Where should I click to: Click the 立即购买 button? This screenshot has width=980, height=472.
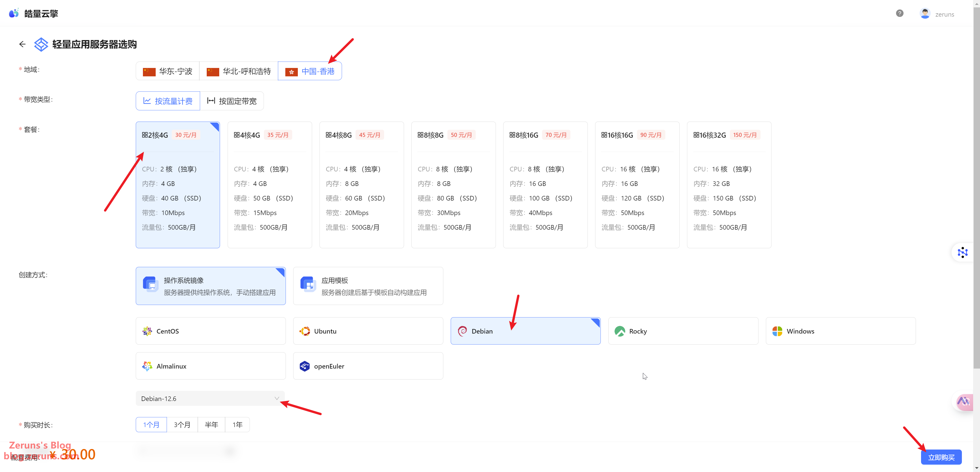[941, 457]
